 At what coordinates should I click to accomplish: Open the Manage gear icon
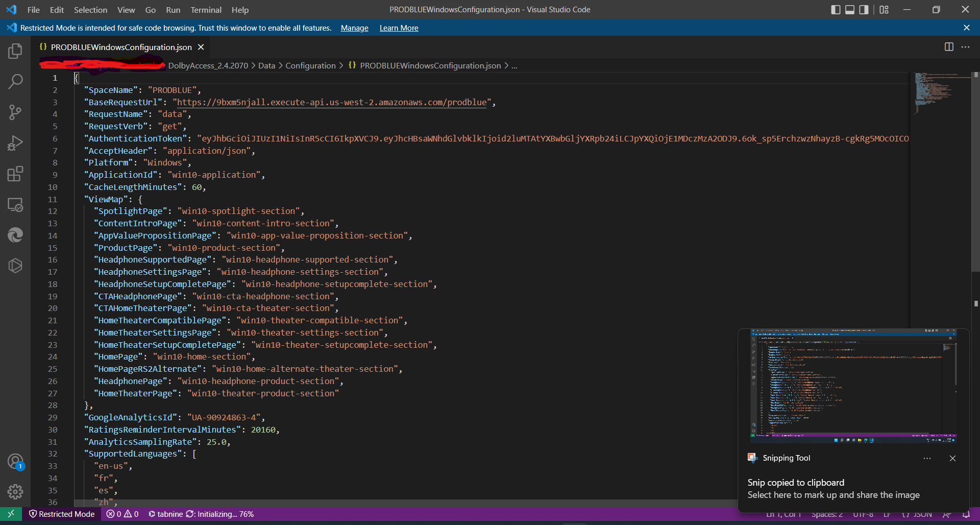15,492
